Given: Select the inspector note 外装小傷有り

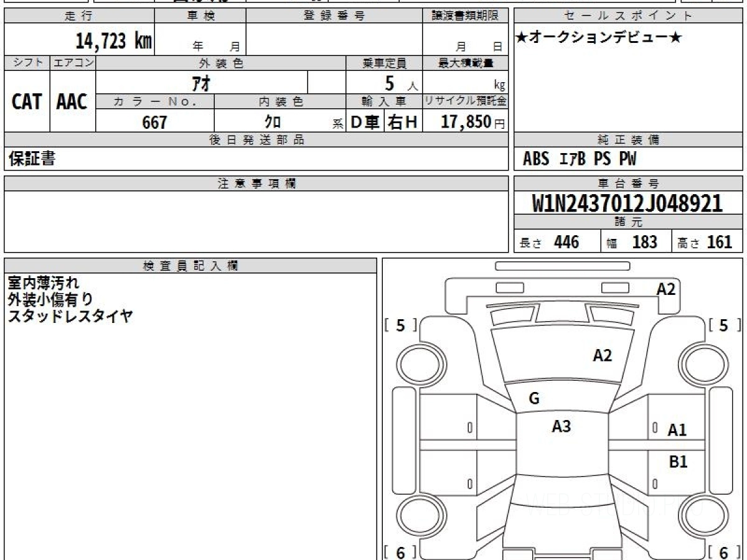Looking at the screenshot, I should coord(51,300).
